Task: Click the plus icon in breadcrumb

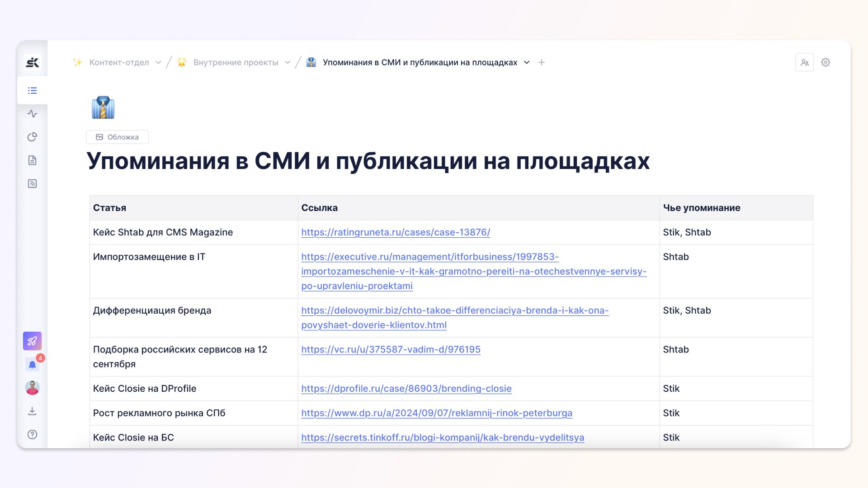Action: click(542, 62)
